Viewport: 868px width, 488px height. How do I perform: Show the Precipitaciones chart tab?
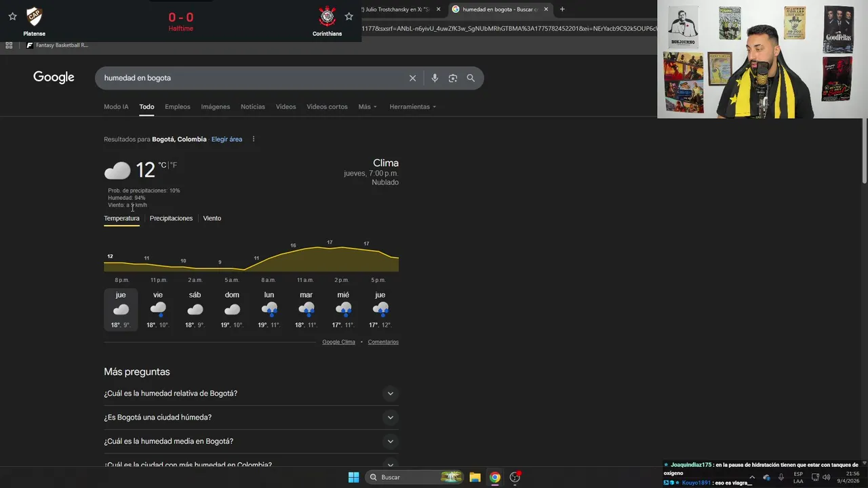point(171,218)
